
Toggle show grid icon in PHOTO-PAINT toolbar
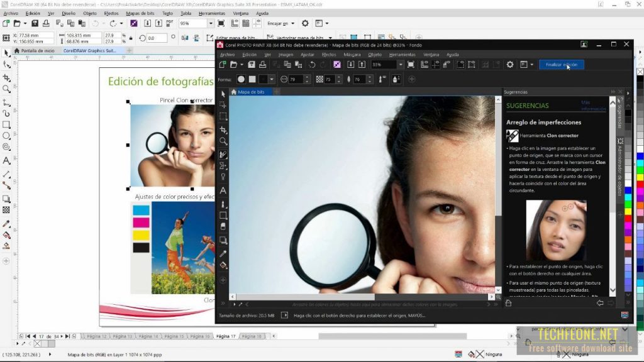435,65
